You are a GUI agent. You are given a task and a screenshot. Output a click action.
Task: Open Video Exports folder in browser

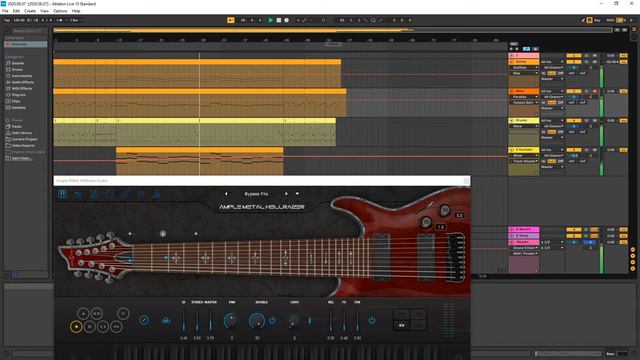23,145
